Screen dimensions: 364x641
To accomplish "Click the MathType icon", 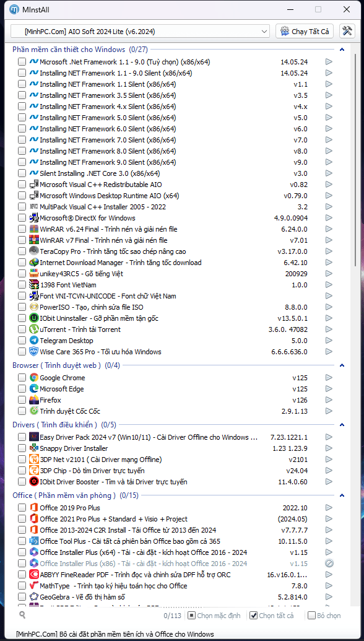I will pos(34,586).
